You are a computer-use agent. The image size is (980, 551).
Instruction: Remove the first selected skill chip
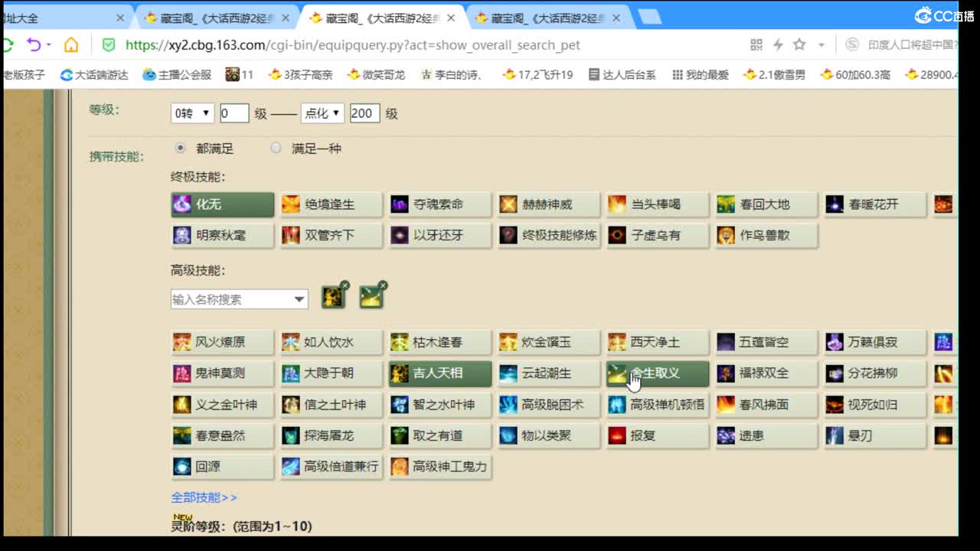point(345,285)
